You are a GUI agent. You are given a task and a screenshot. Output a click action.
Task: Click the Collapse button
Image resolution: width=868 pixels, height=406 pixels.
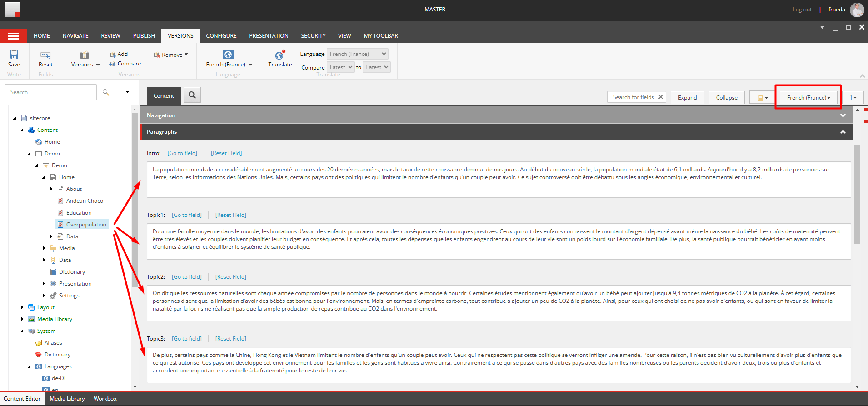727,98
